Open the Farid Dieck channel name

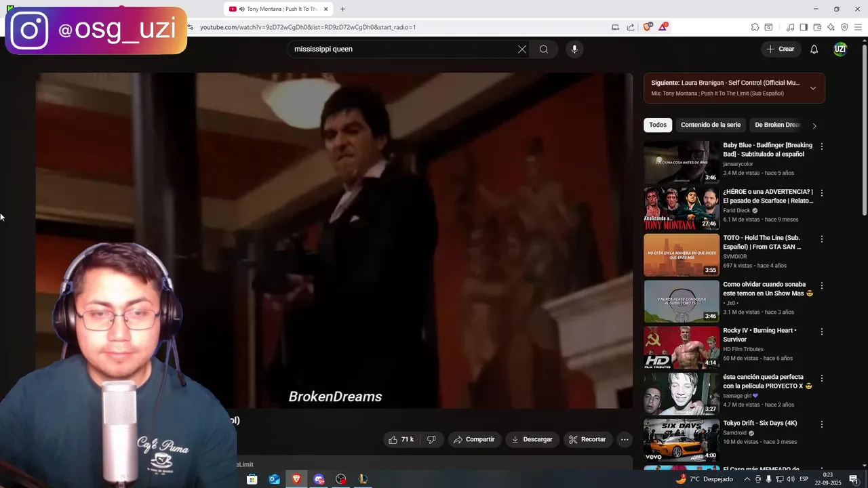[736, 211]
